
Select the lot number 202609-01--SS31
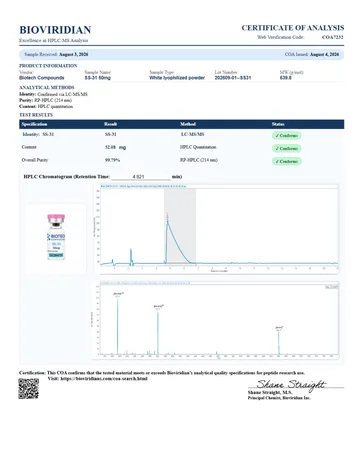point(233,78)
